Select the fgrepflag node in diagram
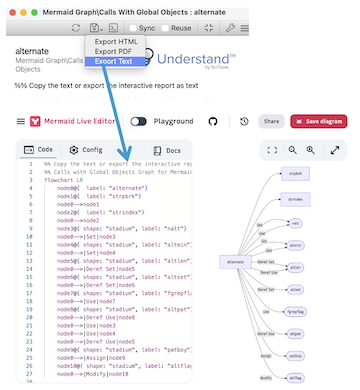 click(295, 312)
